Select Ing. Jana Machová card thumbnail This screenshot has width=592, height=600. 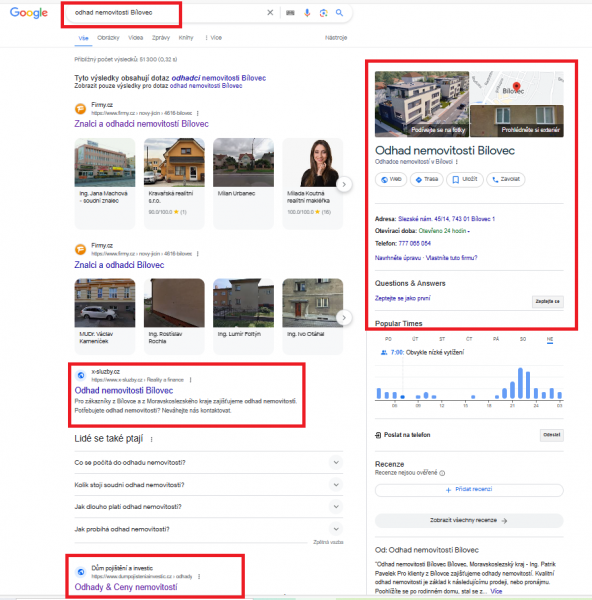point(105,163)
